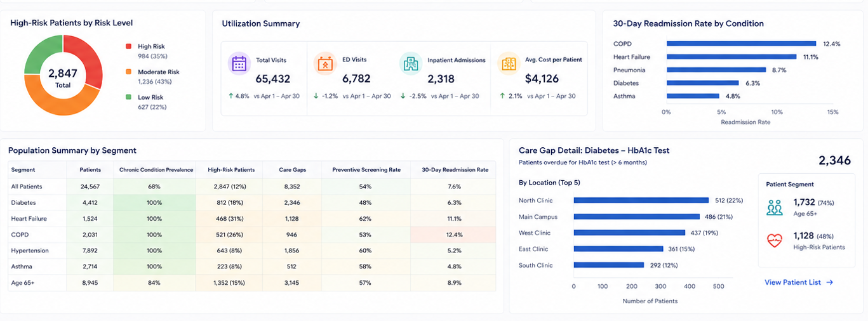
Task: Sort by 30-Day Readmission Rate column header
Action: [x=455, y=170]
